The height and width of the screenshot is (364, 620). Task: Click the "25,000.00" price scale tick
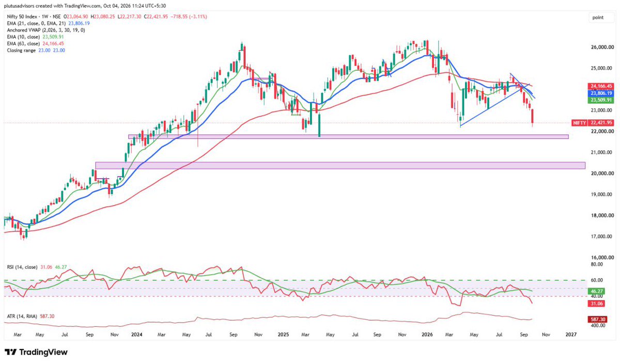point(601,68)
